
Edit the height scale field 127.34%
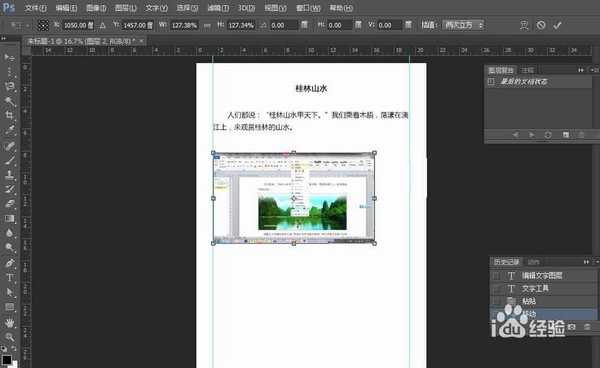[x=241, y=26]
